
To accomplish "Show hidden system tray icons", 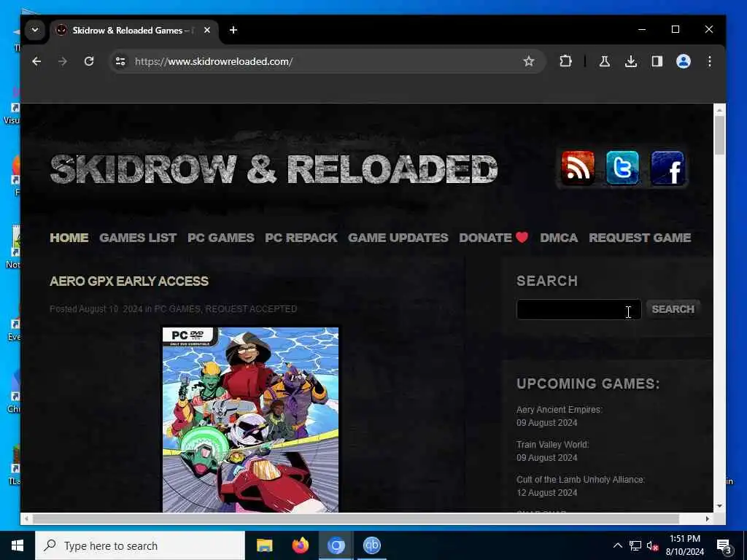I will point(617,545).
